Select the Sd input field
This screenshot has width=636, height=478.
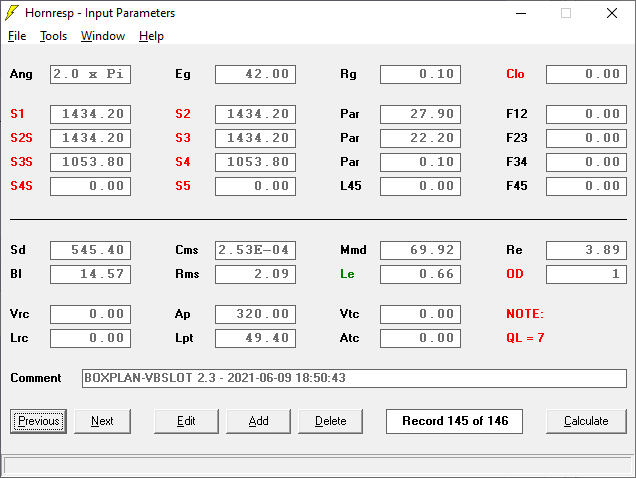pos(90,250)
